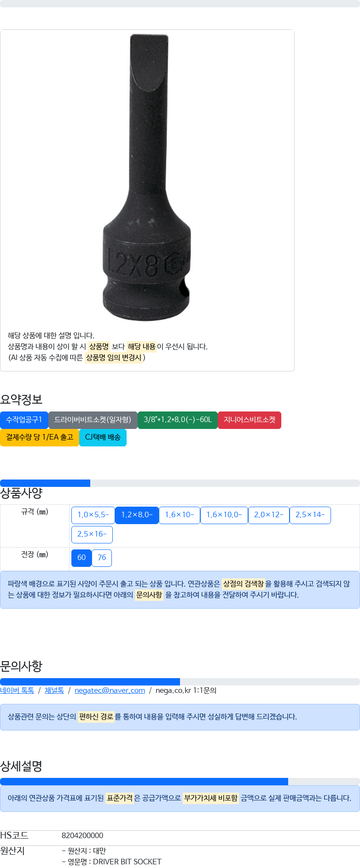Image resolution: width=360 pixels, height=868 pixels.
Task: Click the 수작업공구1 category tag
Action: (24, 420)
